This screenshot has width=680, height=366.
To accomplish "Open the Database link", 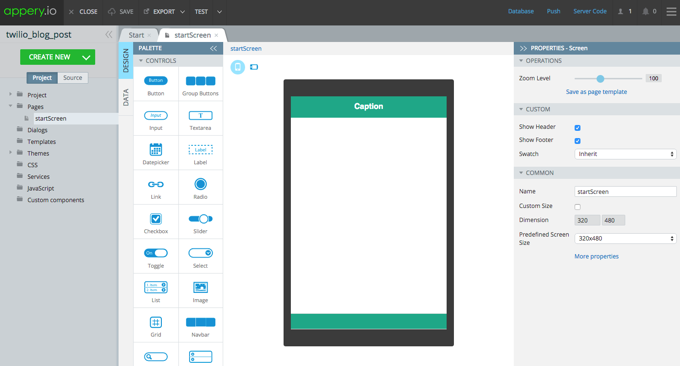I will point(521,11).
